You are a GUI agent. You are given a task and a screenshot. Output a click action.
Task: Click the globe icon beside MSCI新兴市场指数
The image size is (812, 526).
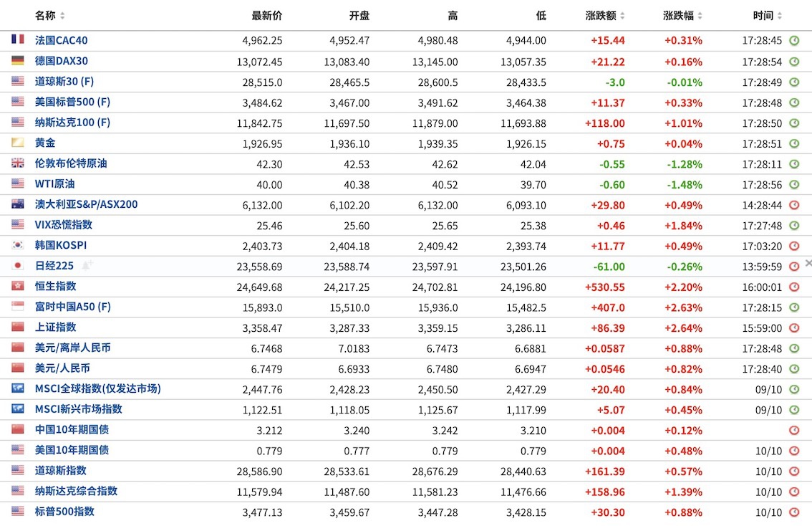click(x=18, y=409)
